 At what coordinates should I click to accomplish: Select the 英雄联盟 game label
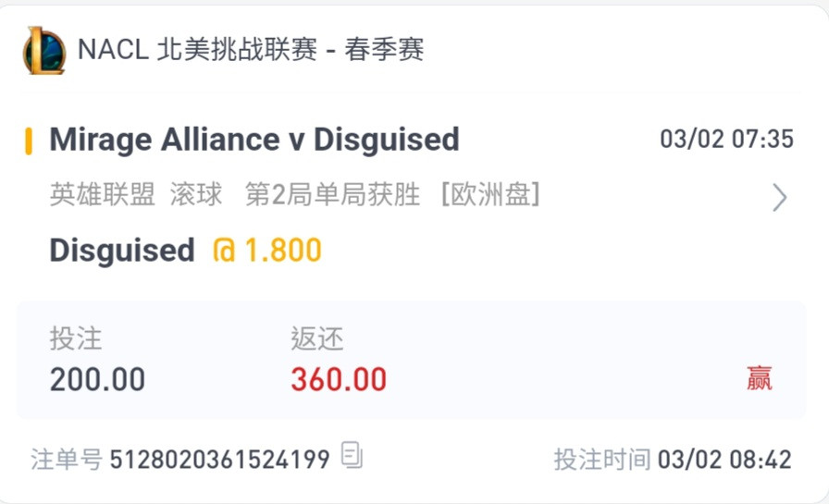(103, 194)
